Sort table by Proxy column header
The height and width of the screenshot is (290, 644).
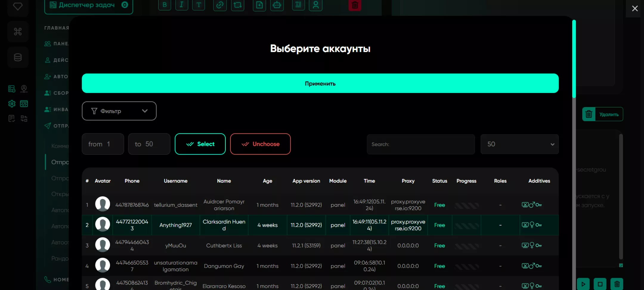(408, 181)
